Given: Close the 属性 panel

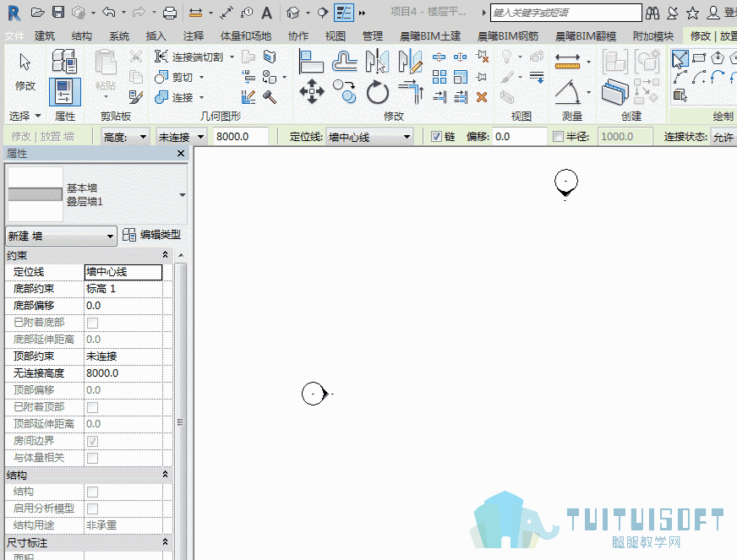Looking at the screenshot, I should click(x=181, y=153).
